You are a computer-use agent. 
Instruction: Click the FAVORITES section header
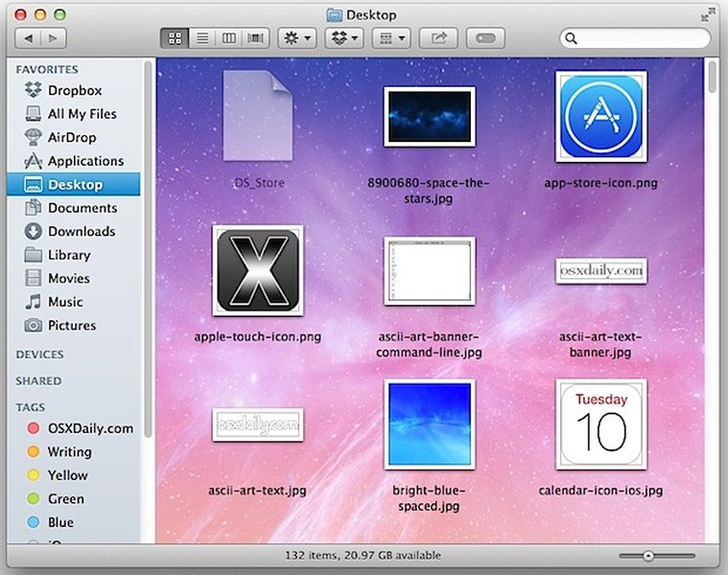click(47, 70)
